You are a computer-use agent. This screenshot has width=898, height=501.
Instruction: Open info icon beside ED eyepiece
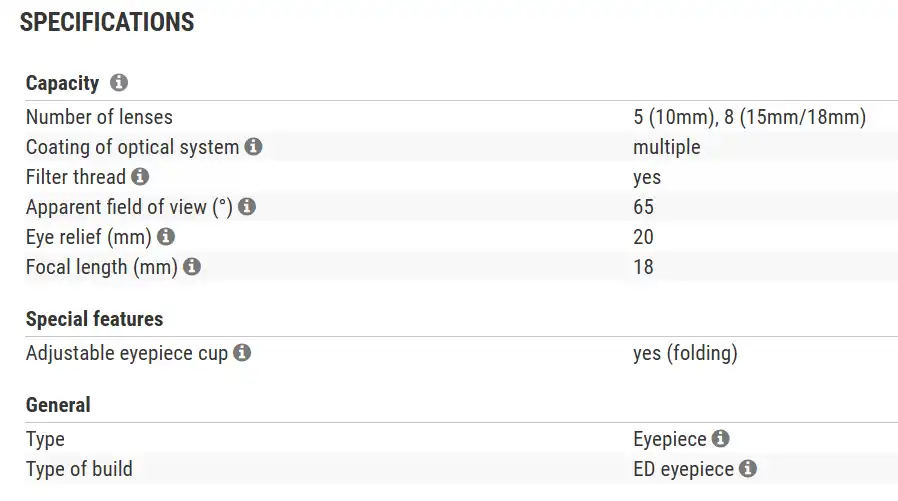pos(748,469)
